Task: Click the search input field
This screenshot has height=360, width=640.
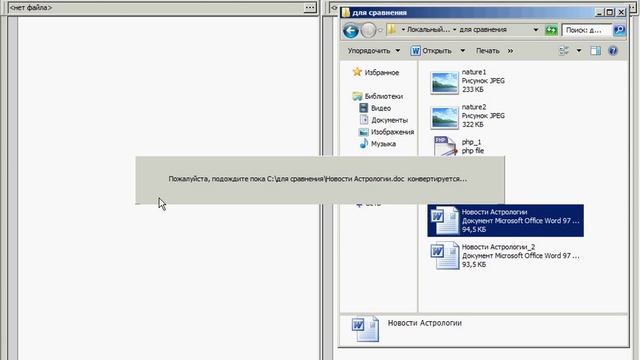Action: tap(587, 30)
